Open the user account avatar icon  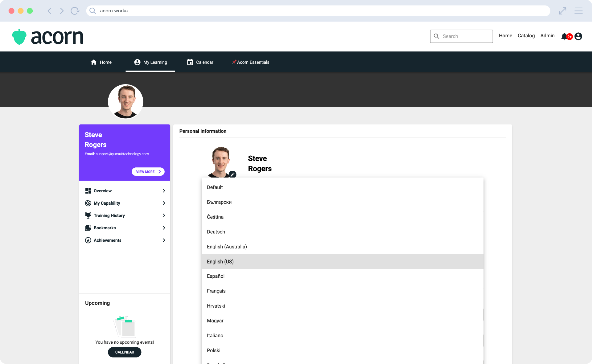coord(578,36)
